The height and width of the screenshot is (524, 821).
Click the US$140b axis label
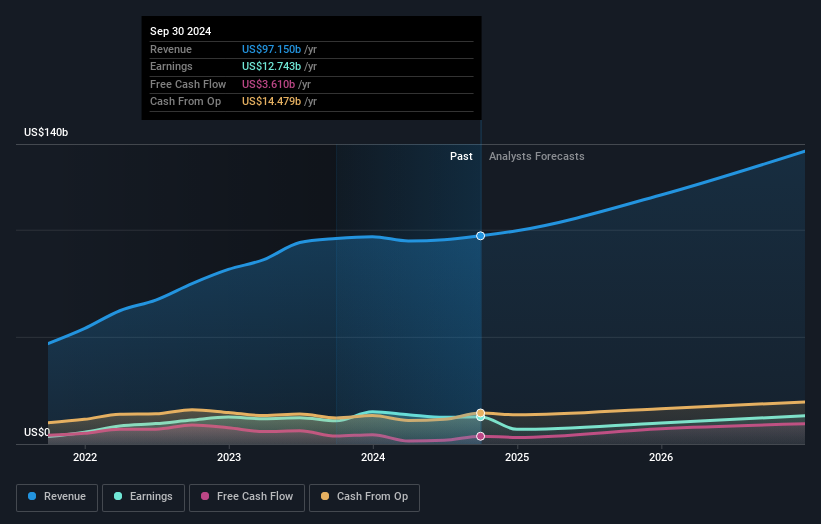(x=46, y=132)
